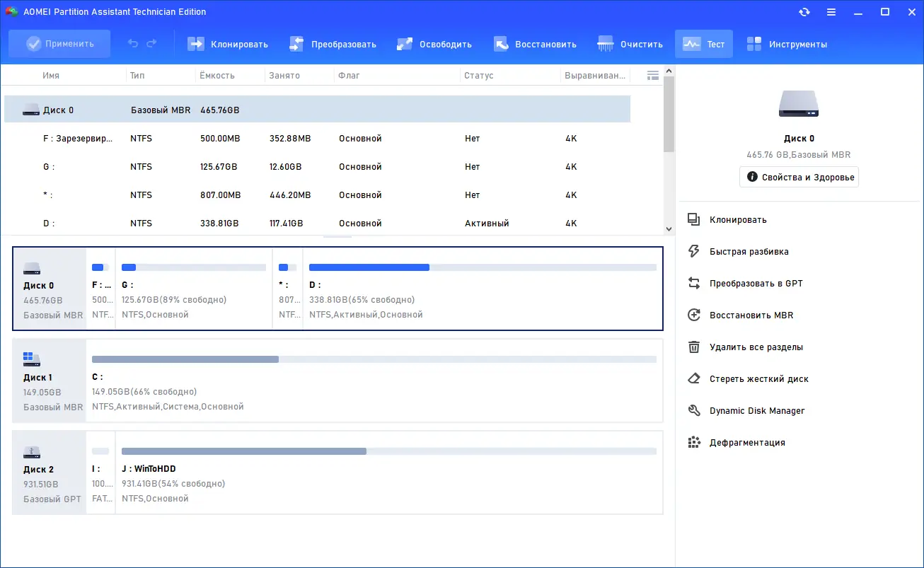Sort by the Занято column header

pyautogui.click(x=284, y=75)
